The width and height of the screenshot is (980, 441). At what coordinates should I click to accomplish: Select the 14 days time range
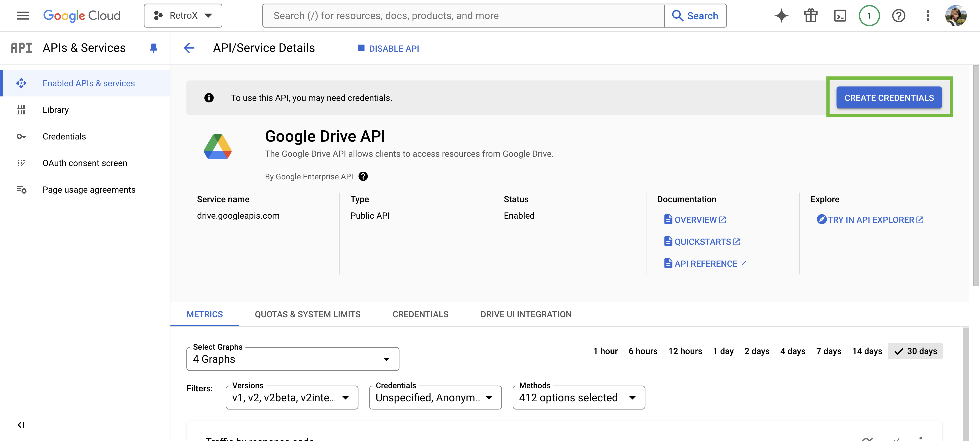tap(867, 351)
